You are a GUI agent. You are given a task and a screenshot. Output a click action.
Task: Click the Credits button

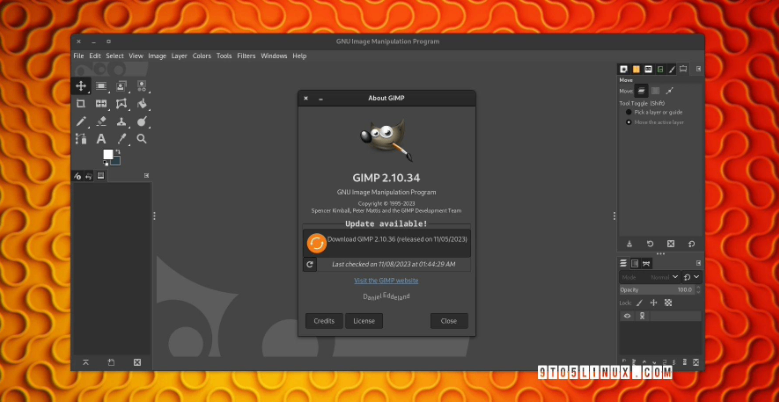pyautogui.click(x=324, y=321)
